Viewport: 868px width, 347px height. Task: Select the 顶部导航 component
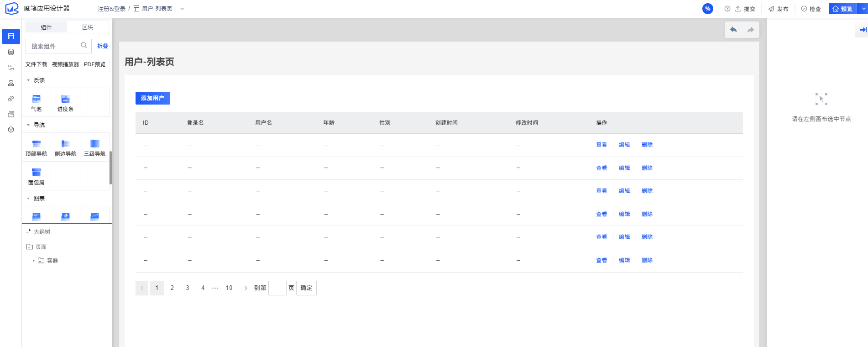pos(37,147)
